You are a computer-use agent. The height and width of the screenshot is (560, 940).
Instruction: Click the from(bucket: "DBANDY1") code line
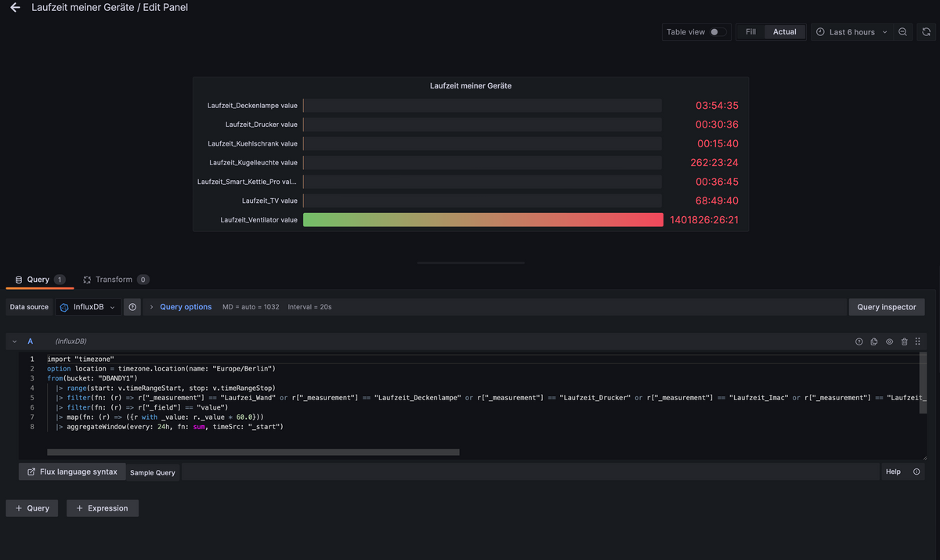(92, 378)
